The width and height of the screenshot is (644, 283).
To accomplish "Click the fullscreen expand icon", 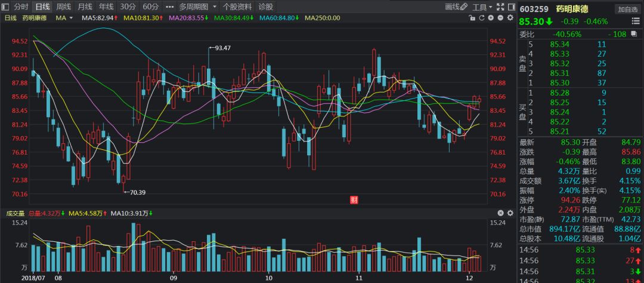I will coord(500,7).
